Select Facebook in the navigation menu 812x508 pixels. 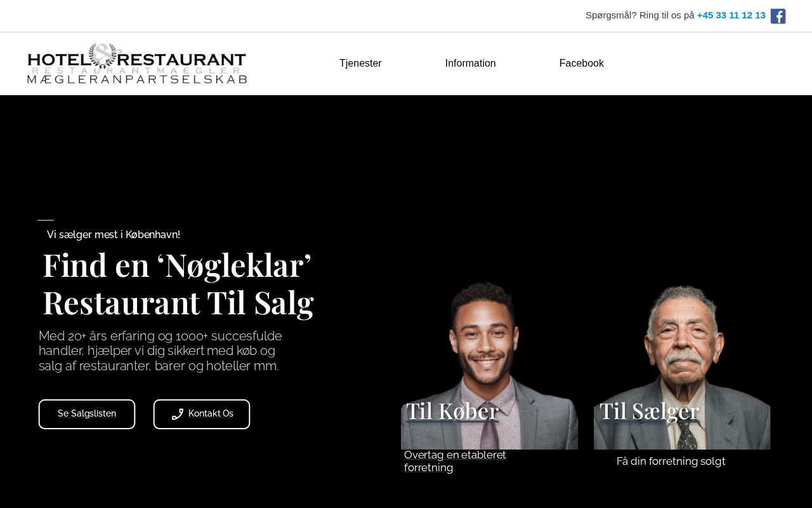pyautogui.click(x=582, y=63)
